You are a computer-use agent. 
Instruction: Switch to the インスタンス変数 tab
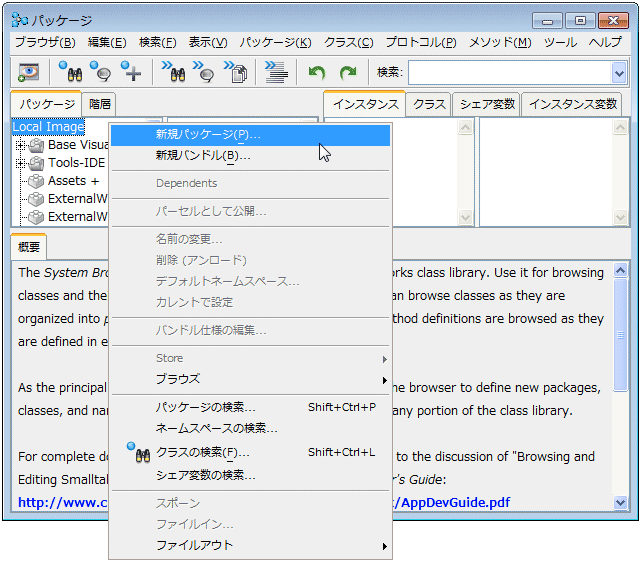point(572,104)
